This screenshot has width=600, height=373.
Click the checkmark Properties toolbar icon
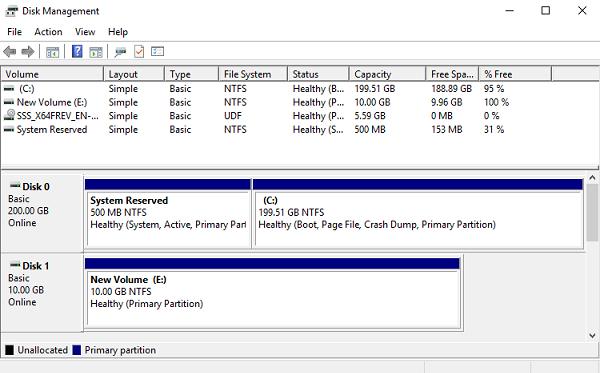pos(139,51)
